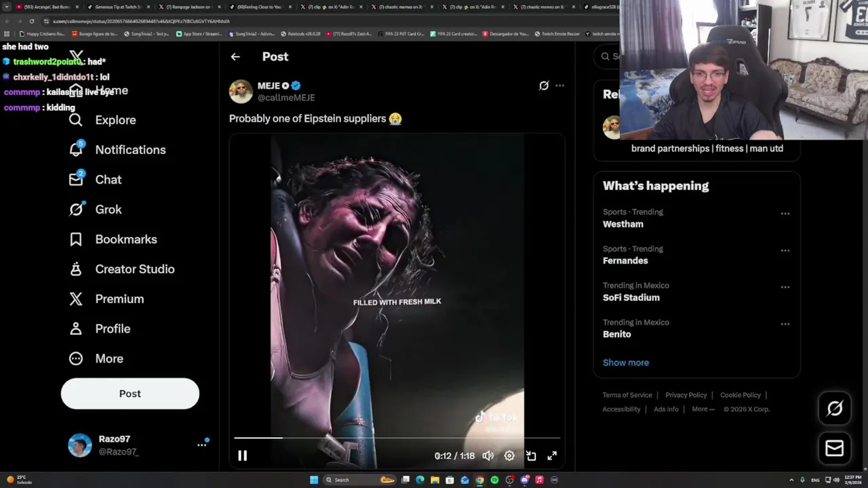
Task: Toggle picture-in-picture for the video
Action: coord(531,456)
